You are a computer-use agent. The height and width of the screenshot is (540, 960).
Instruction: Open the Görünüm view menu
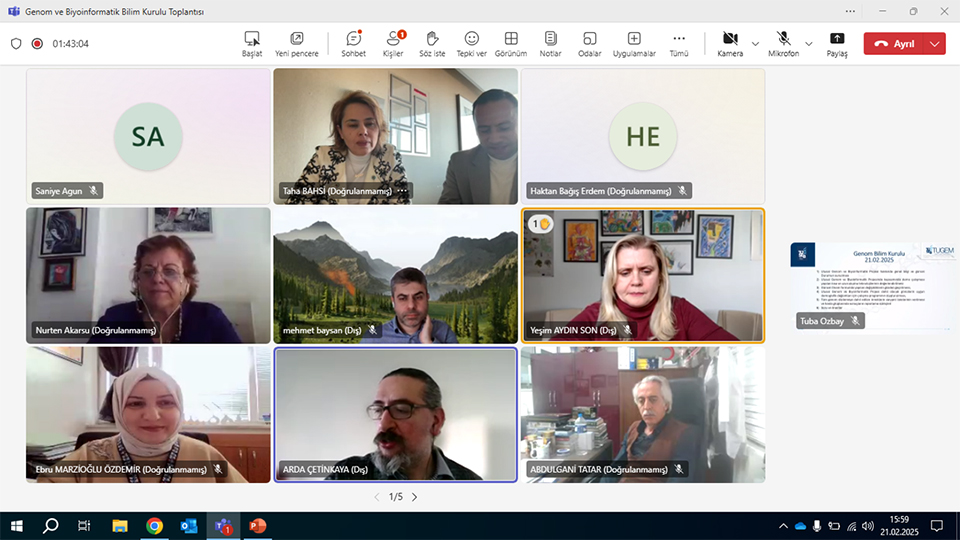[x=511, y=43]
